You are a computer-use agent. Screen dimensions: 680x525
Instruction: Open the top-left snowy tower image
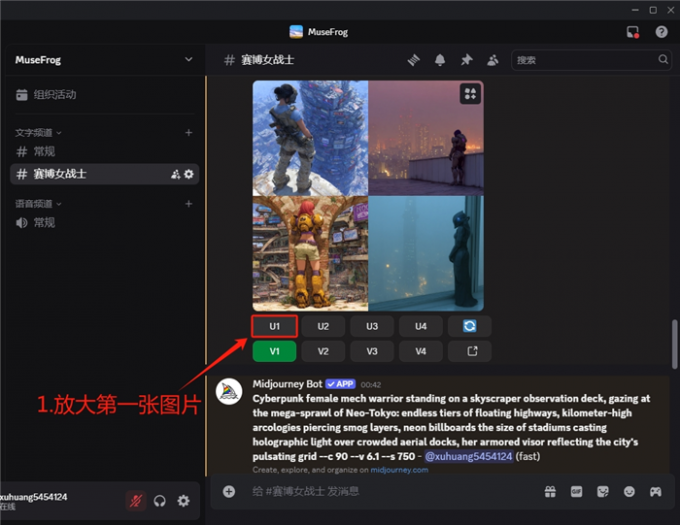click(x=310, y=138)
